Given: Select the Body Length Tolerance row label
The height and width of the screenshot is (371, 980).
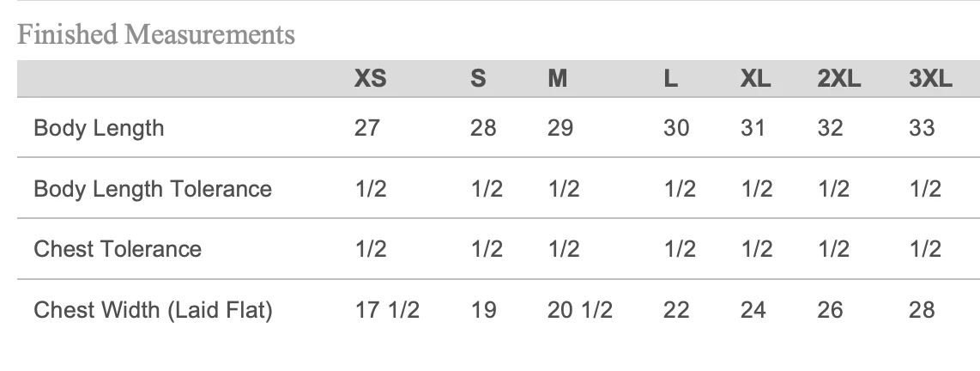Looking at the screenshot, I should pos(152,189).
